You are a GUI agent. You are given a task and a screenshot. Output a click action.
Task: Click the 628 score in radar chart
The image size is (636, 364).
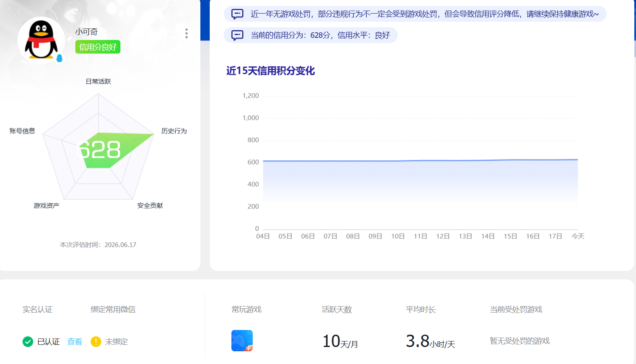pos(100,150)
